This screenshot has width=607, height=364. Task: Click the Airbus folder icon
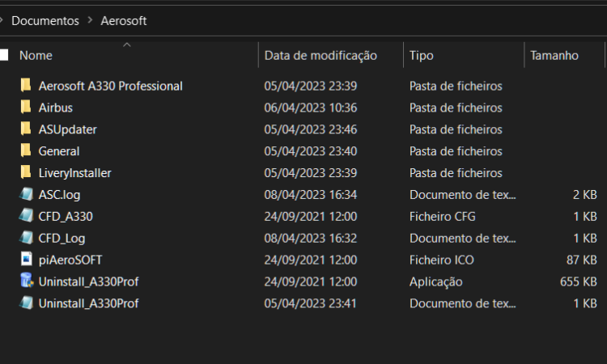26,107
